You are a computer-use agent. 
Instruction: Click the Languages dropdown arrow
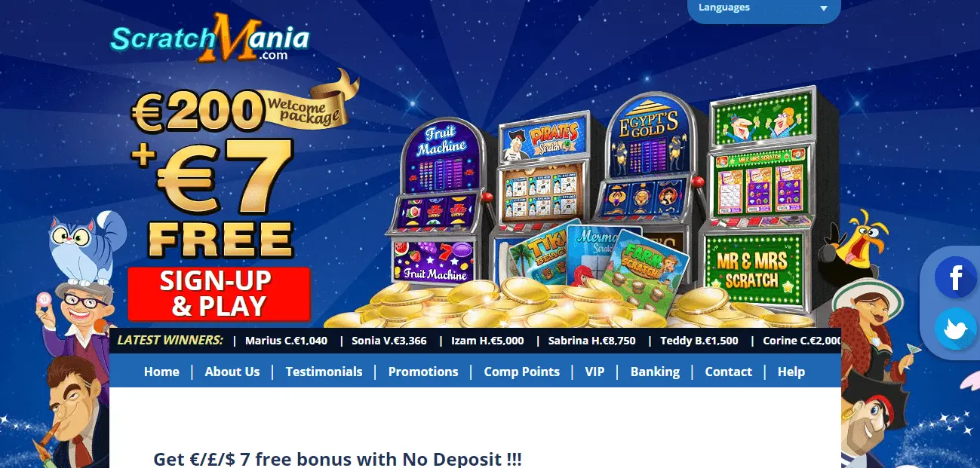tap(824, 9)
